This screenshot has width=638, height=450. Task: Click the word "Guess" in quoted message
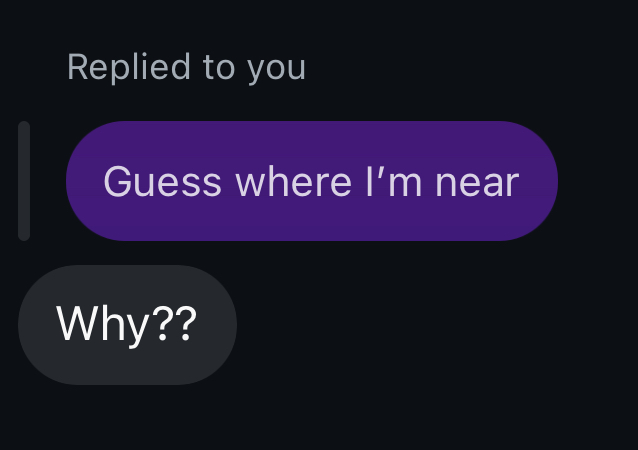[162, 181]
